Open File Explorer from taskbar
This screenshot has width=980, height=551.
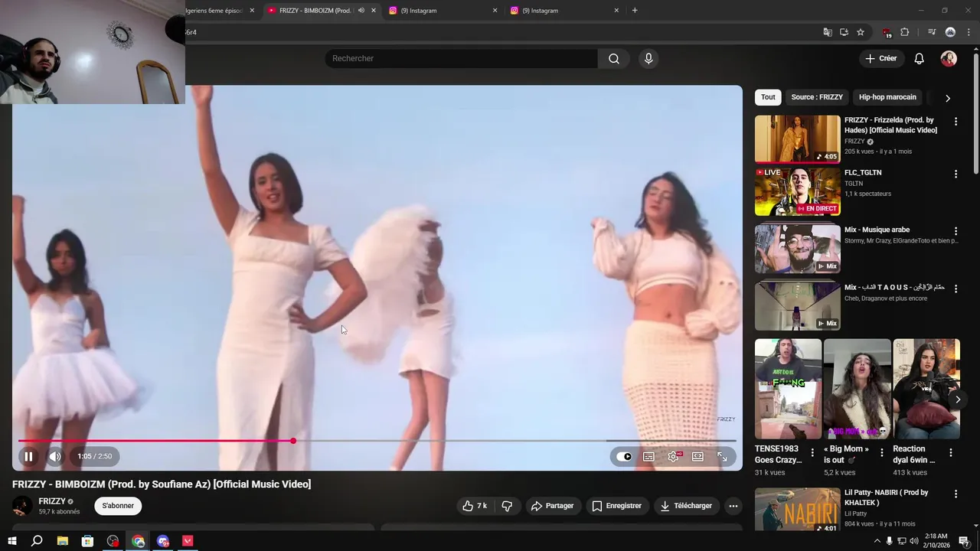tap(62, 541)
